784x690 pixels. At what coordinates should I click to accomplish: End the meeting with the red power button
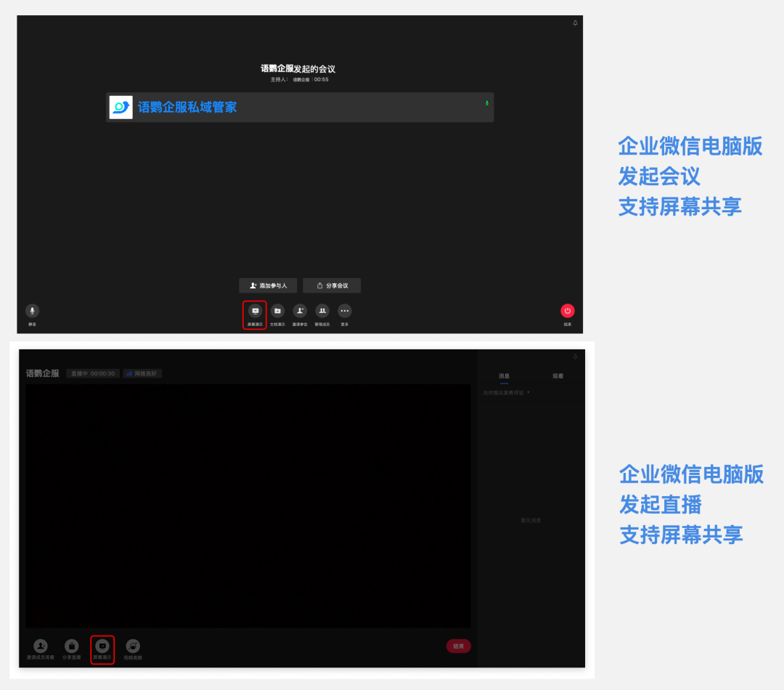pyautogui.click(x=568, y=311)
